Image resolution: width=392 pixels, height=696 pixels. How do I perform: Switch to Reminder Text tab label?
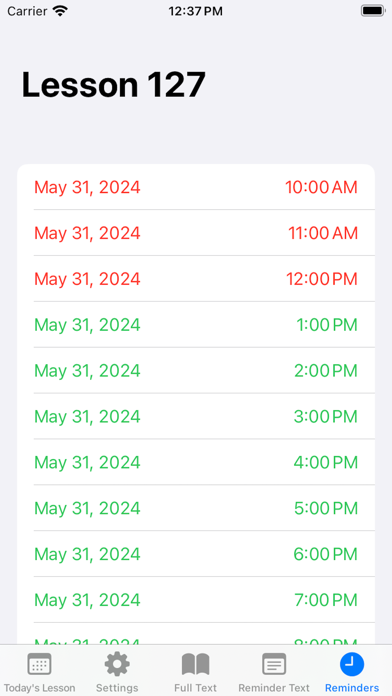pos(274,688)
